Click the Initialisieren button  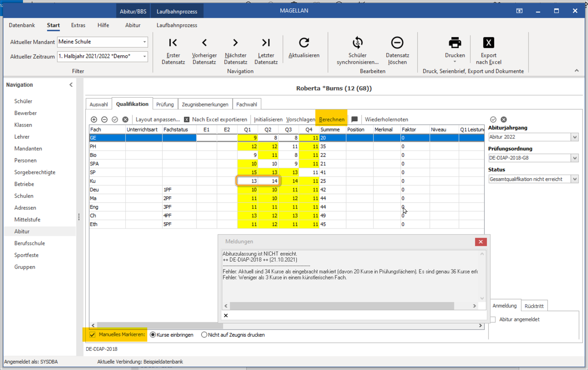coord(268,119)
